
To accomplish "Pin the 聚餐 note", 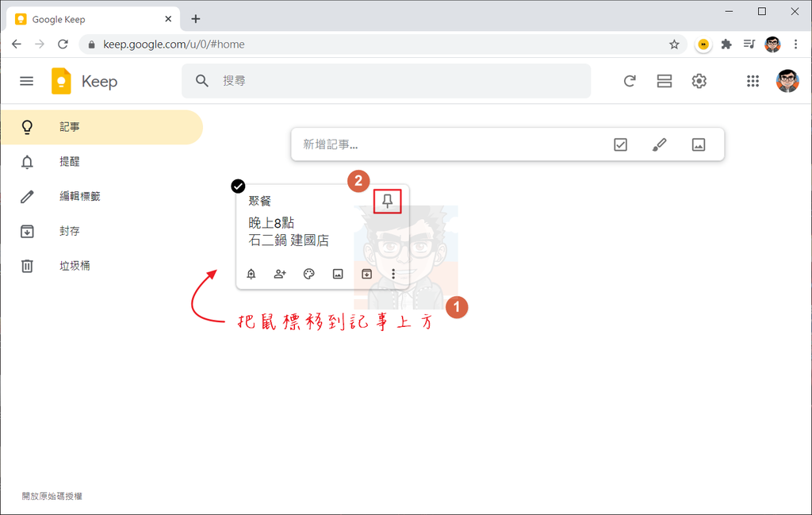I will tap(387, 201).
